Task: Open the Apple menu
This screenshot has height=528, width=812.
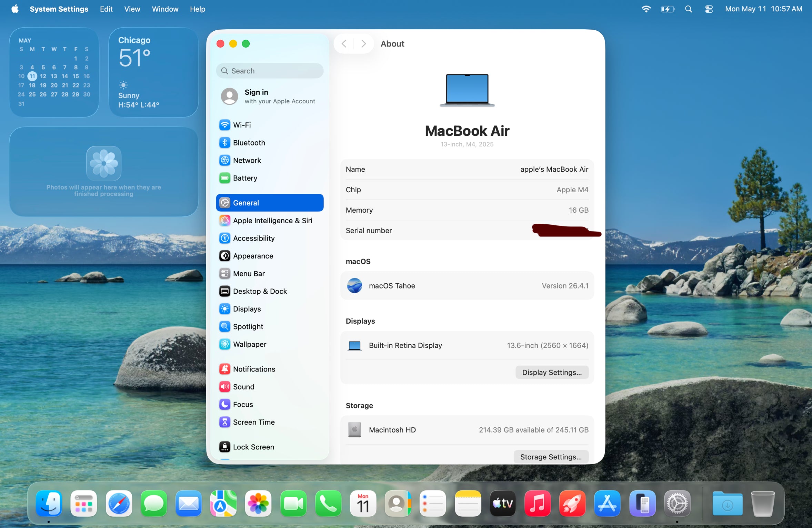Action: pos(15,9)
